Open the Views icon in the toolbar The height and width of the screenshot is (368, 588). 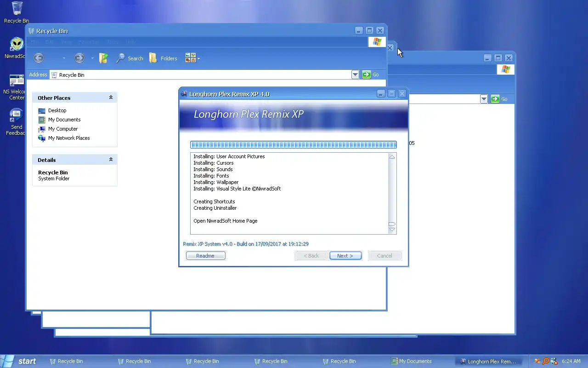coord(190,58)
